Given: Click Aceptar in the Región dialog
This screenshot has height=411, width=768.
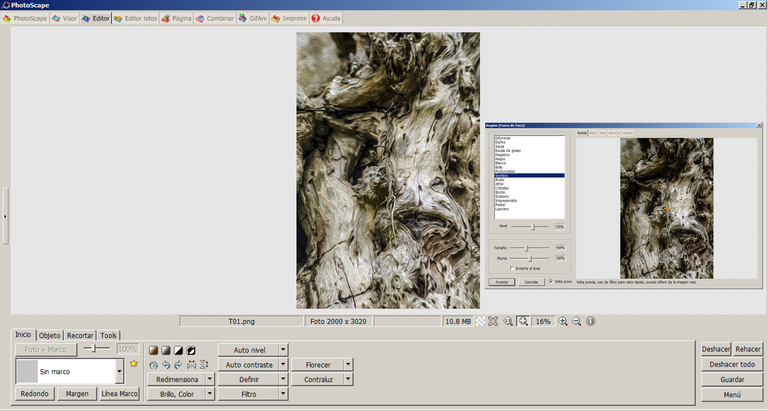Looking at the screenshot, I should 502,282.
